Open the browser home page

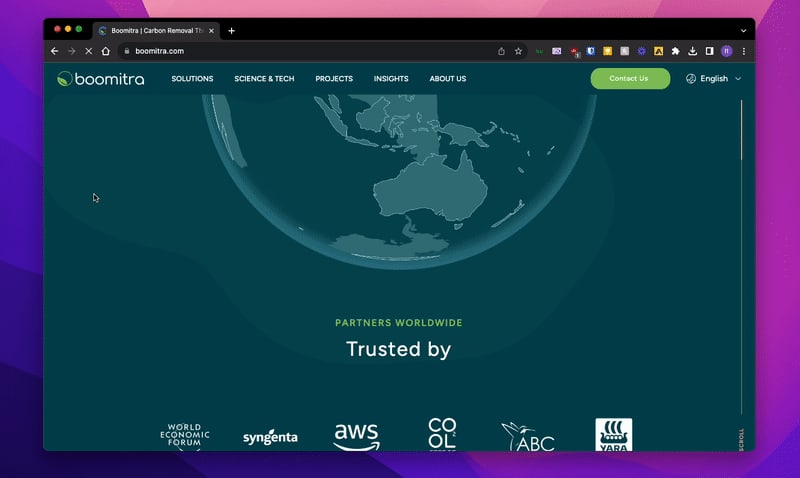(106, 51)
